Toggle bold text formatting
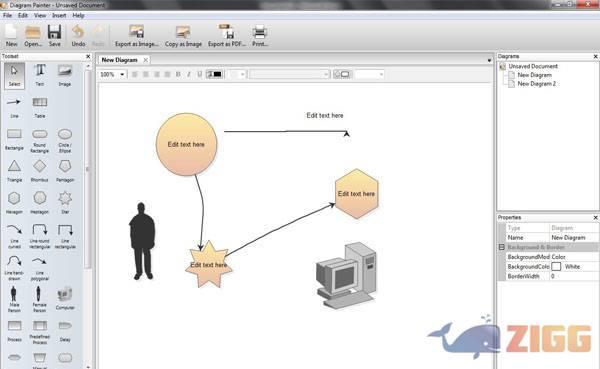The height and width of the screenshot is (369, 600). tap(178, 74)
